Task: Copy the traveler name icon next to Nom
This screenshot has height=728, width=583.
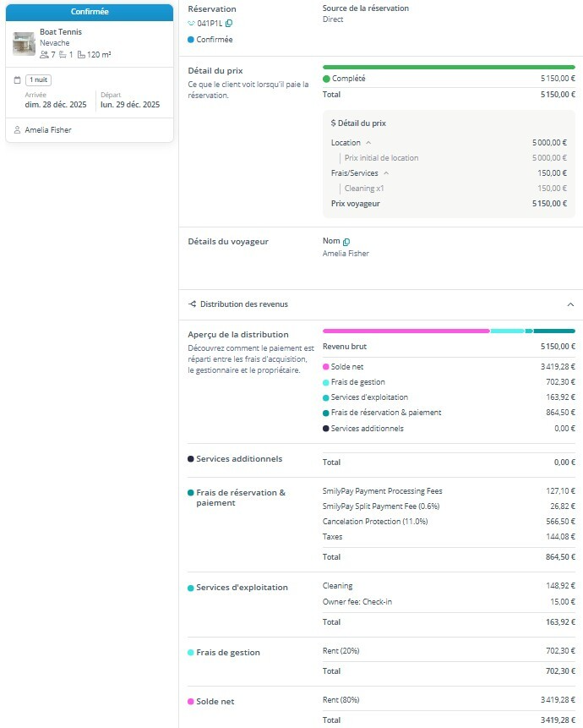Action: [x=346, y=242]
